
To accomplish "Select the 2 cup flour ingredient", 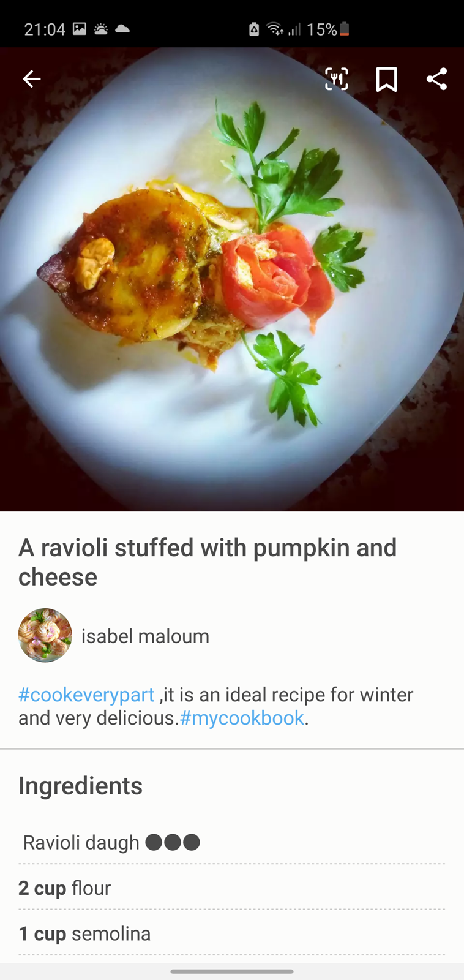I will tap(232, 888).
